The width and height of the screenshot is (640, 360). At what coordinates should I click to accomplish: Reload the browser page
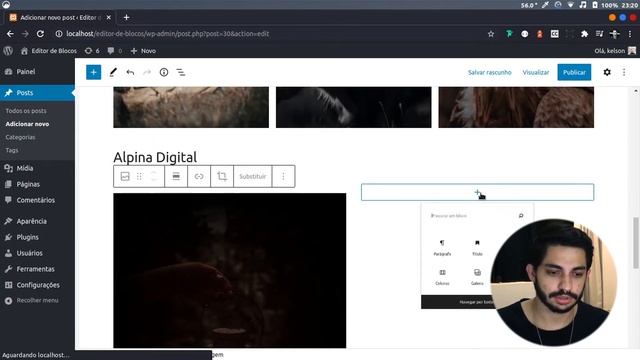coord(40,34)
